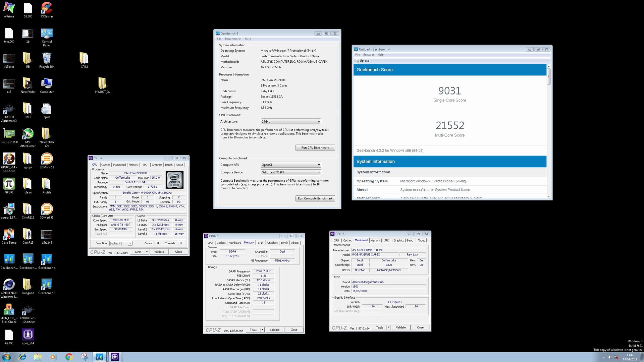Image resolution: width=644 pixels, height=362 pixels.
Task: Open the CCleaner desktop shortcut
Action: tap(47, 10)
